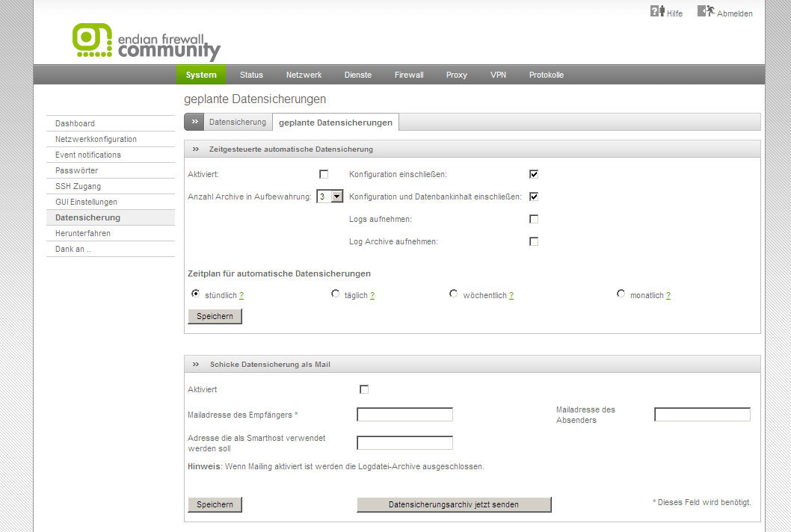Click the help question mark next to täglich
The height and width of the screenshot is (532, 791).
pyautogui.click(x=372, y=296)
